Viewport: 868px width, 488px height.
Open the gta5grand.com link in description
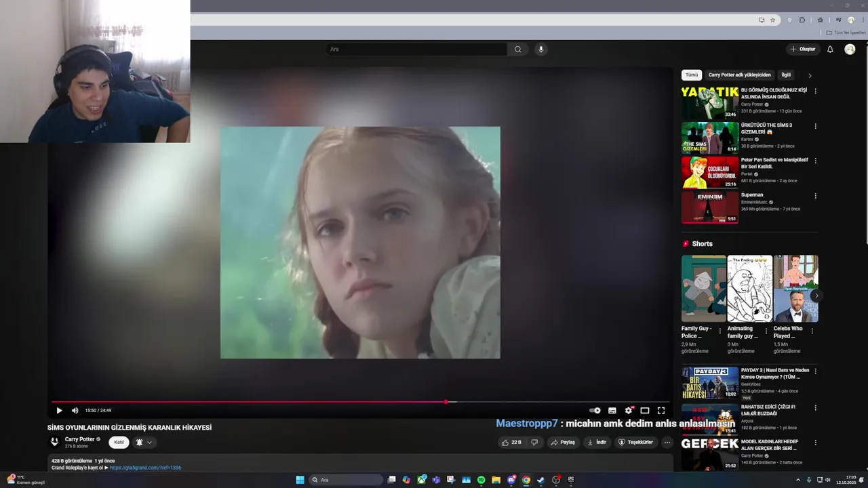(145, 468)
